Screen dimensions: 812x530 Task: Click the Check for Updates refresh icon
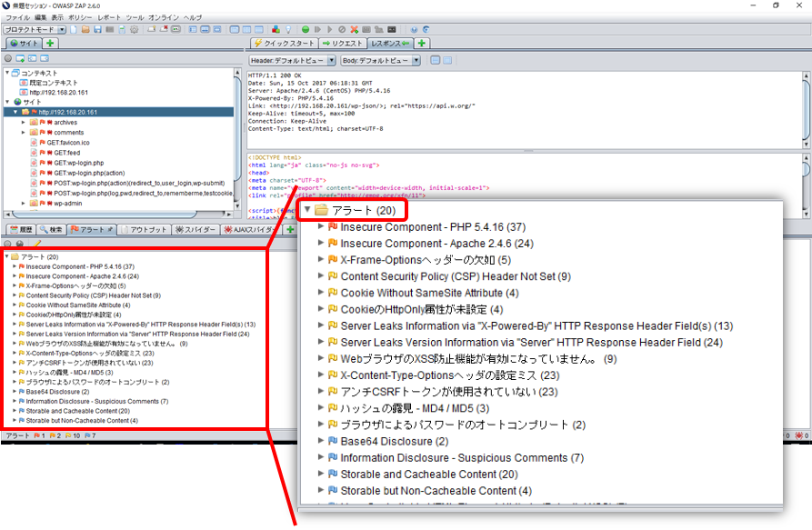pos(426,29)
